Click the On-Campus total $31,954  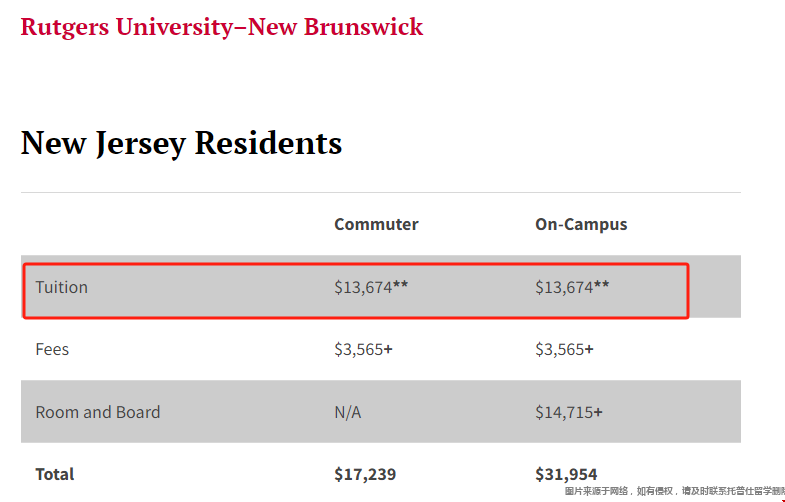pos(566,474)
